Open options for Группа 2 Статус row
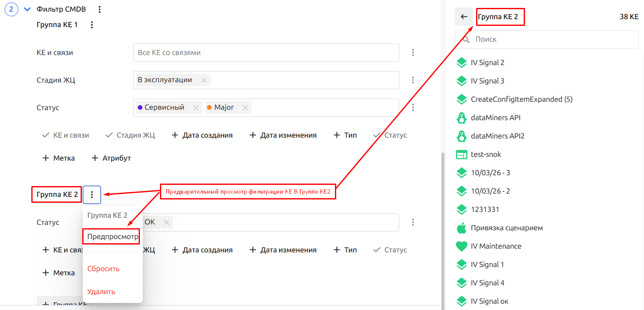 413,222
